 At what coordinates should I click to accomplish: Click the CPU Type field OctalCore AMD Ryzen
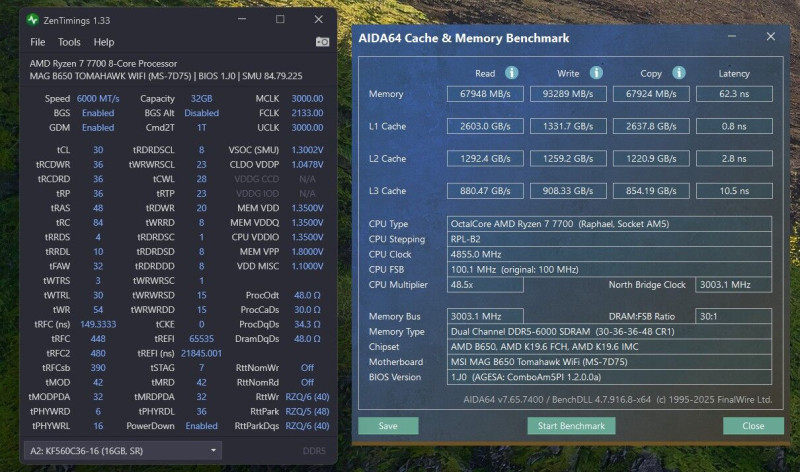coord(609,223)
